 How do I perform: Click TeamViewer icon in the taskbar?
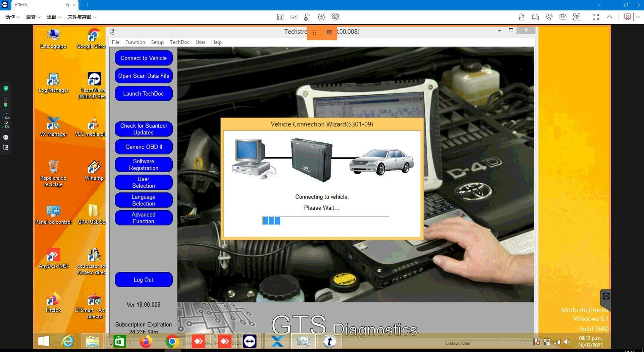click(250, 342)
